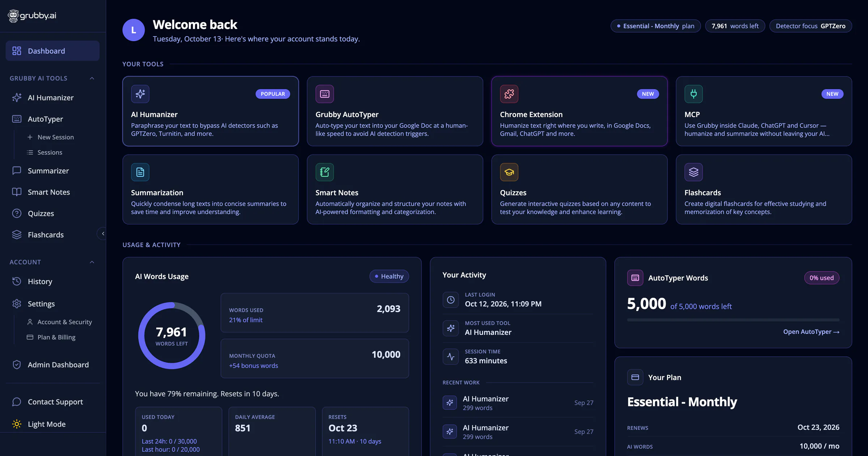Click the Smart Notes book icon in sidebar
Screen dimensions: 868x456
[17, 192]
